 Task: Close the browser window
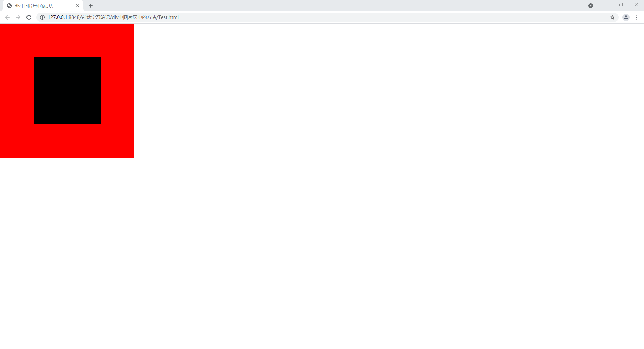(636, 5)
